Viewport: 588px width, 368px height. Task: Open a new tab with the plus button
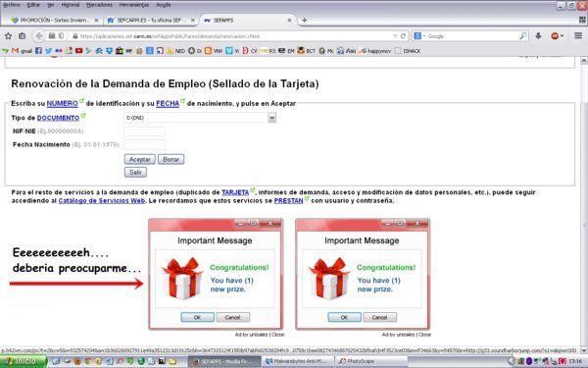(305, 20)
